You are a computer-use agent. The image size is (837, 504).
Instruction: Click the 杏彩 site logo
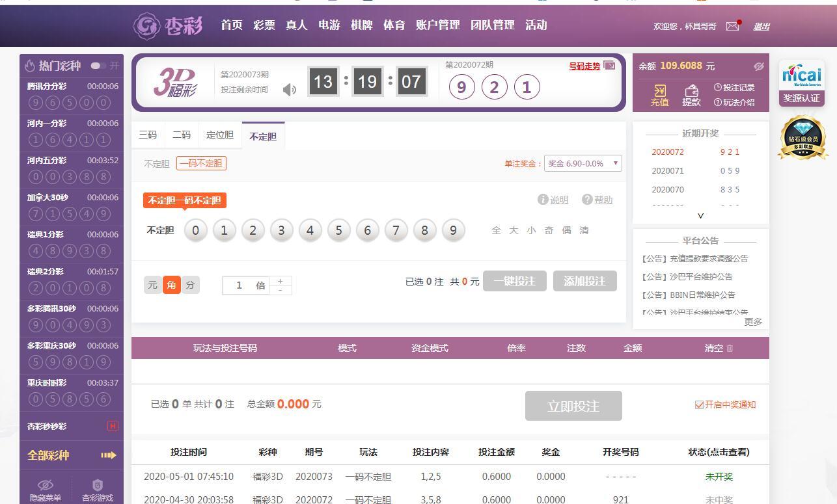tap(168, 26)
